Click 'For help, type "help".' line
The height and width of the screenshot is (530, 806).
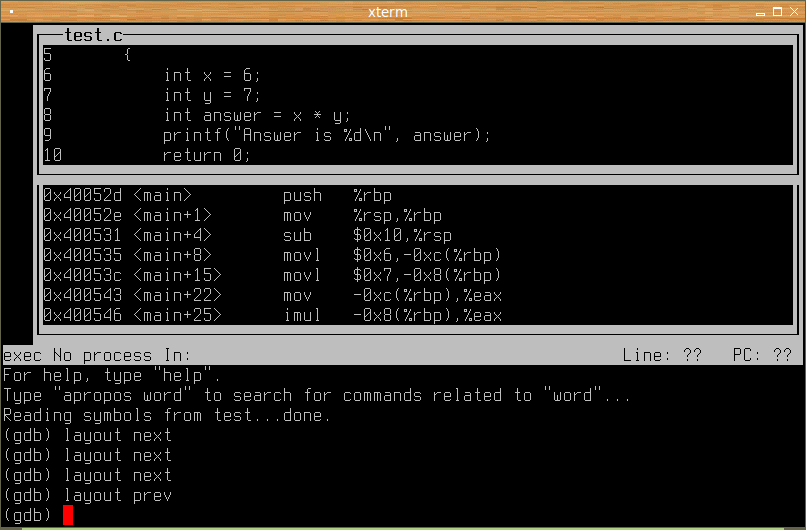click(112, 375)
